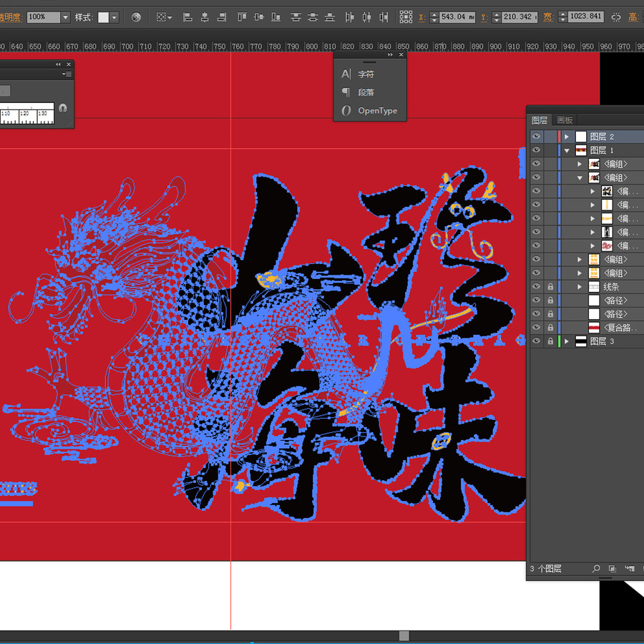Align selection to vertical top
644x644 pixels.
click(242, 17)
